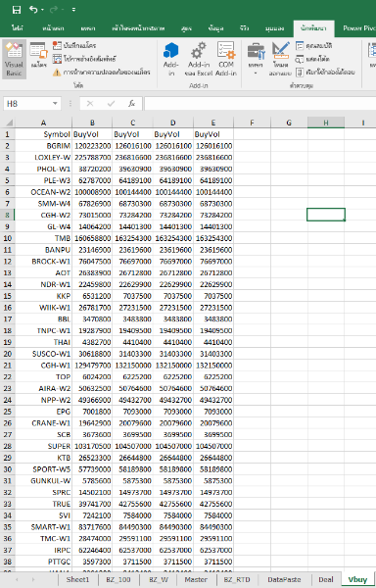Expand the undo history dropdown arrow

(x=42, y=10)
